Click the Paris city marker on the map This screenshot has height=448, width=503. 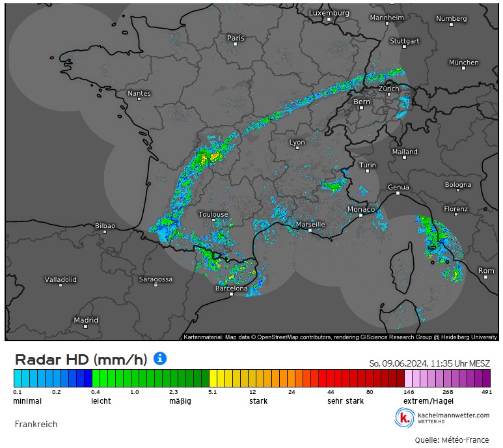[x=235, y=44]
